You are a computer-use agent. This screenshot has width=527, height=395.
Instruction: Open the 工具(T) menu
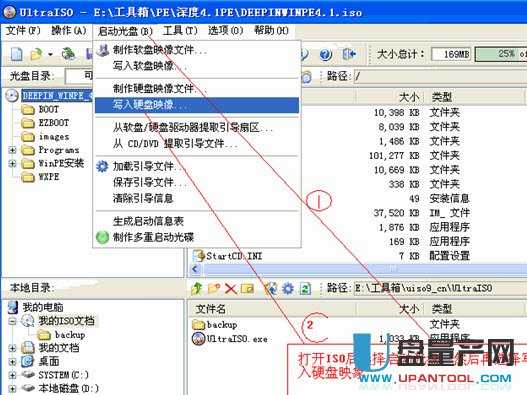pyautogui.click(x=180, y=31)
